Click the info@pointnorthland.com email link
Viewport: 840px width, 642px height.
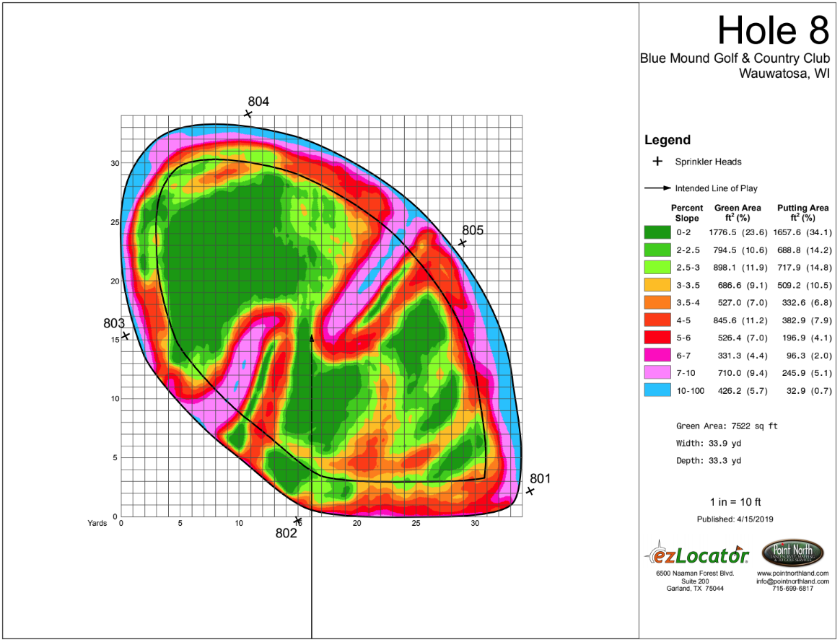[793, 581]
